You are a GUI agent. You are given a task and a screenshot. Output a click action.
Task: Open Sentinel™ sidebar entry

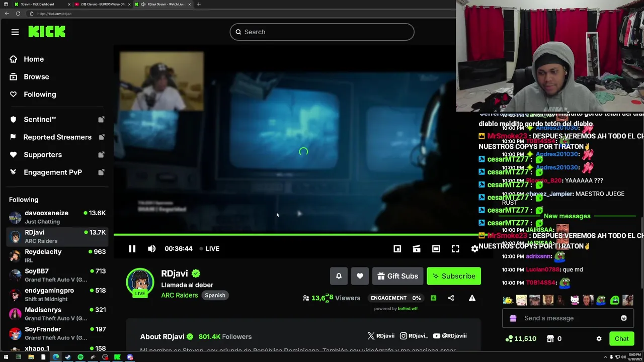56,120
